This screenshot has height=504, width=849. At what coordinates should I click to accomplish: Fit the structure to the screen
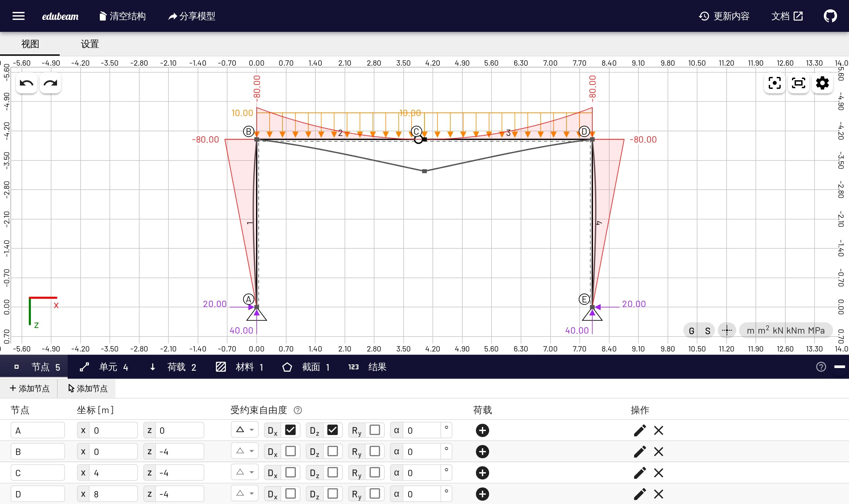(798, 83)
